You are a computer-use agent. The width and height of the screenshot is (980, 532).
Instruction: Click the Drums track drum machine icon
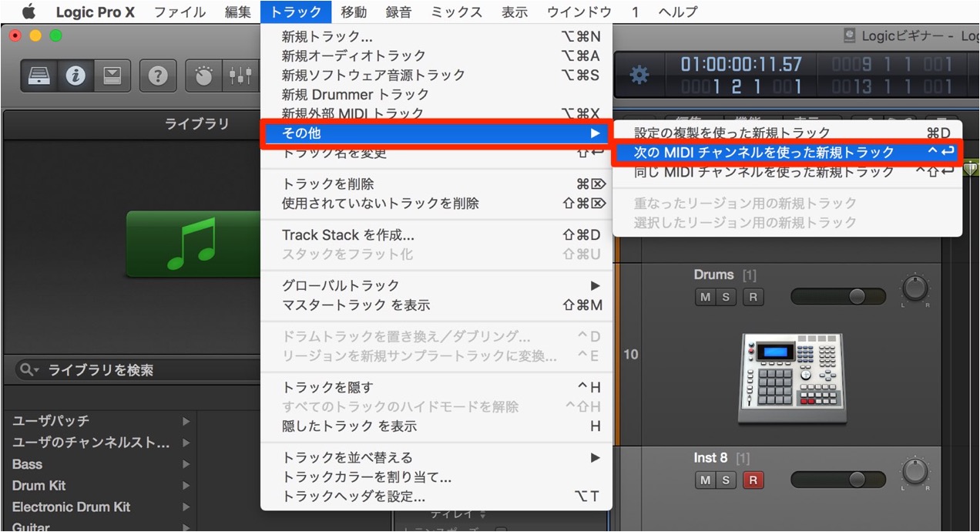pos(791,378)
